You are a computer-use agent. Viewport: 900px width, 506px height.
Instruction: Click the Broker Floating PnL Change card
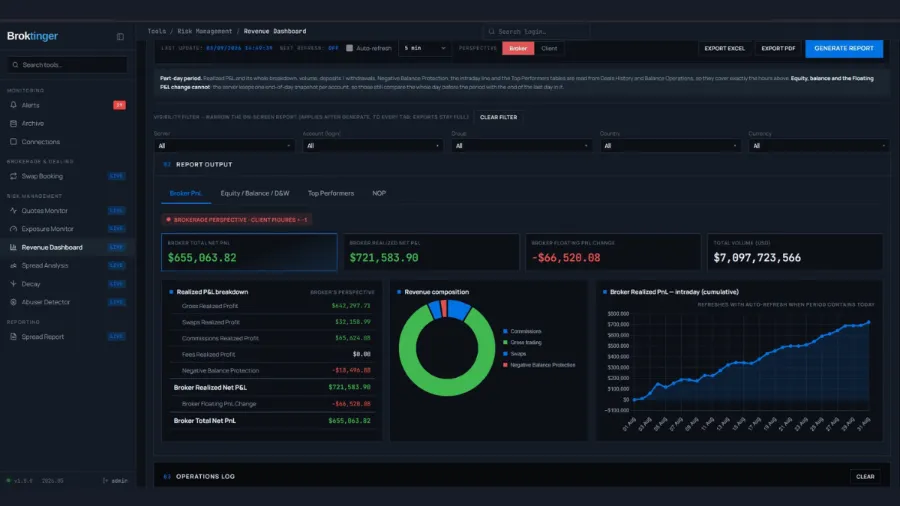coord(613,252)
